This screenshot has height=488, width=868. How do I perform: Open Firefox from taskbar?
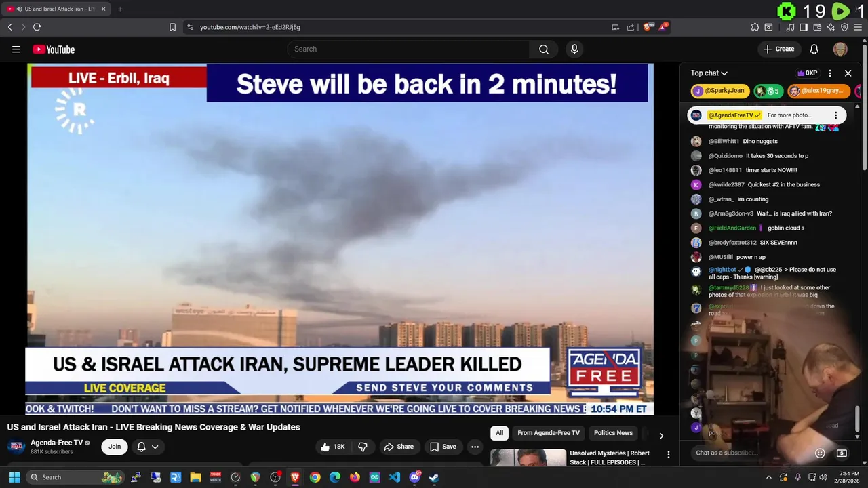[355, 477]
